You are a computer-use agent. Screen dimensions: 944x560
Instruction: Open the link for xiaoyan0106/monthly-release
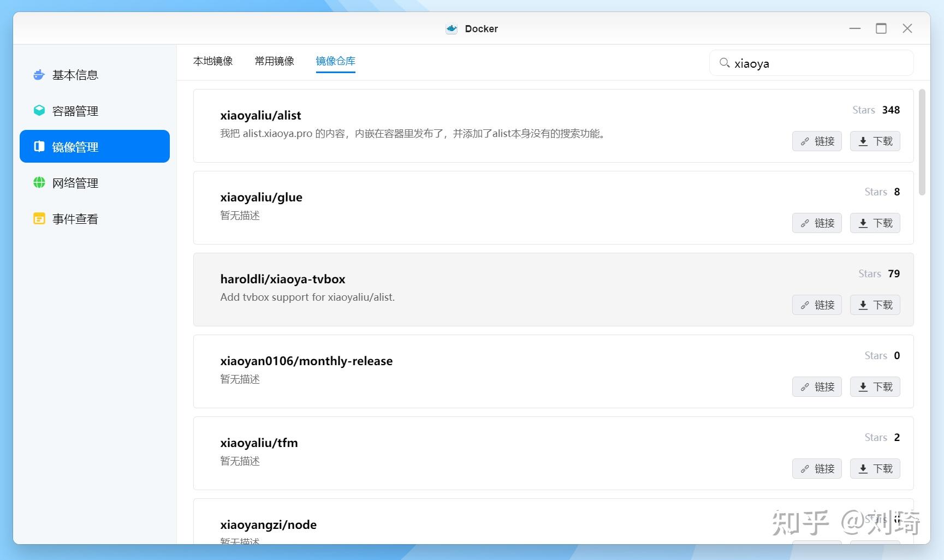point(816,386)
